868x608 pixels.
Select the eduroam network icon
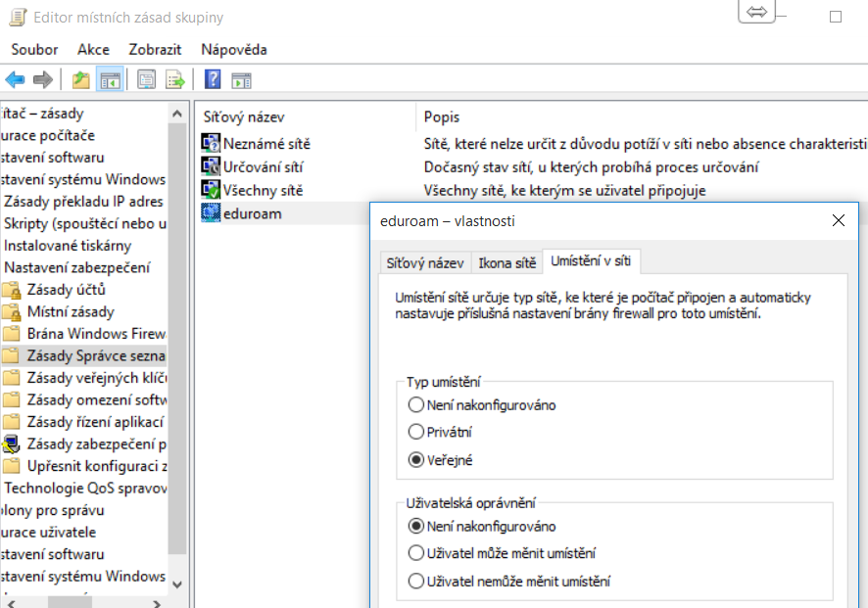click(x=211, y=213)
